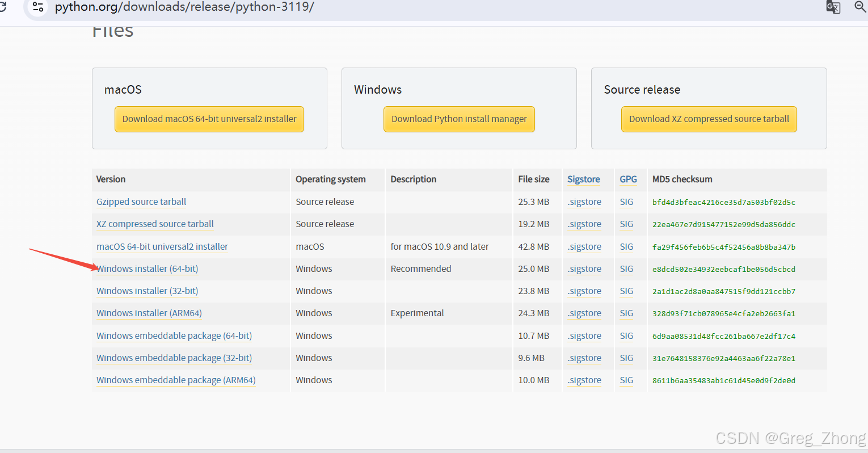
Task: Open SIG link for embeddable package 32-bit
Action: point(626,358)
